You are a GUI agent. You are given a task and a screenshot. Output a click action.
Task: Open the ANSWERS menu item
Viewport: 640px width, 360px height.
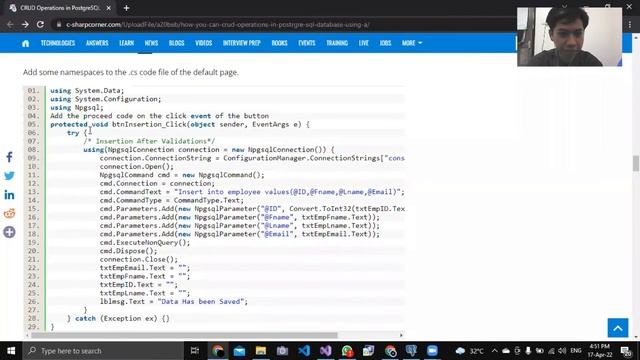click(97, 43)
